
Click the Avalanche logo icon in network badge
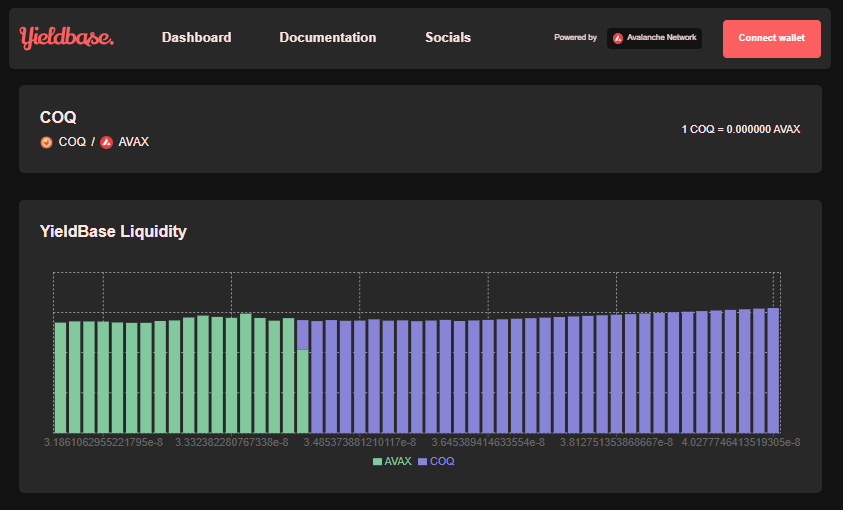pos(618,38)
